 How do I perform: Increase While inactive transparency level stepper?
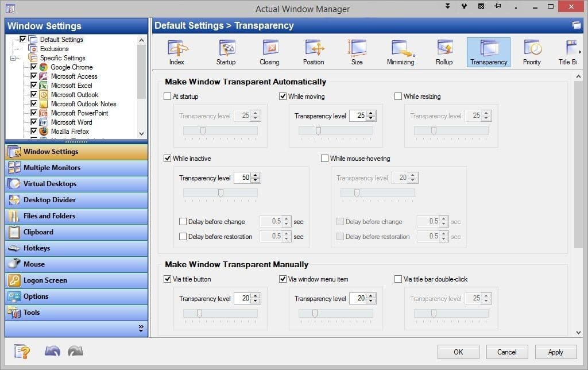tap(256, 175)
